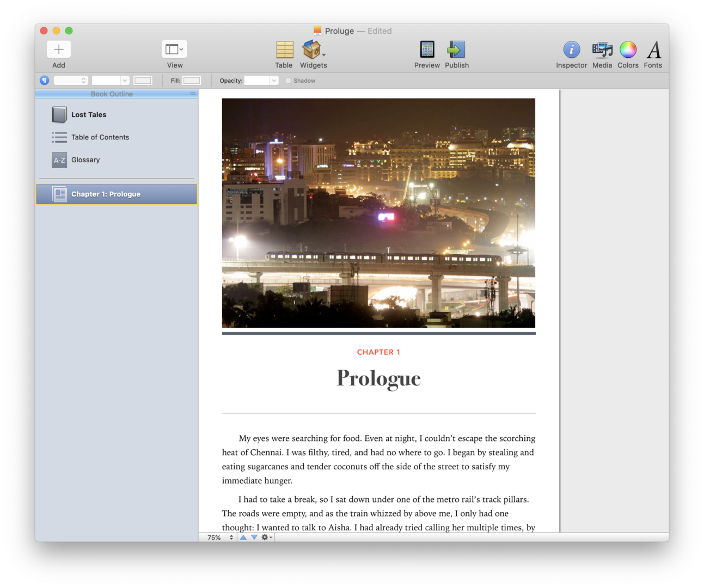Click the stroke color well
The height and width of the screenshot is (588, 704).
[x=143, y=81]
